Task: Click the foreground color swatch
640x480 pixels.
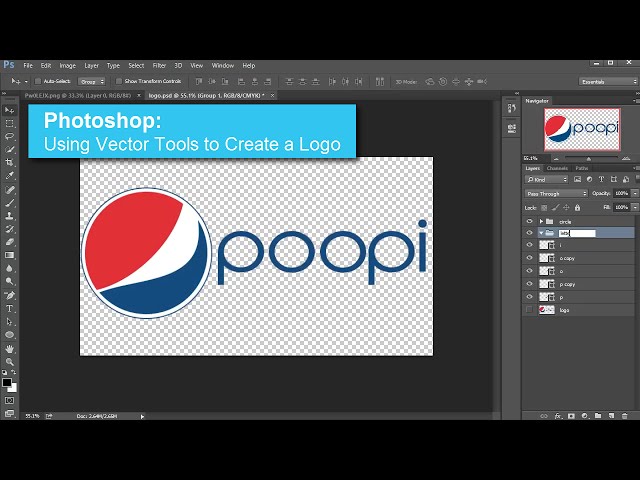Action: tap(7, 382)
